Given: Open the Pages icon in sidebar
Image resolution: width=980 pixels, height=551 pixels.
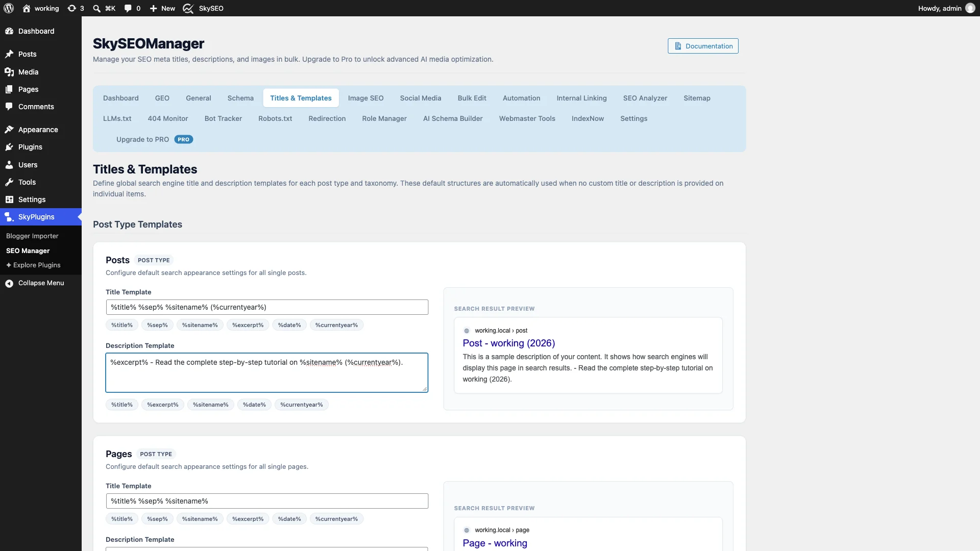Looking at the screenshot, I should tap(9, 89).
